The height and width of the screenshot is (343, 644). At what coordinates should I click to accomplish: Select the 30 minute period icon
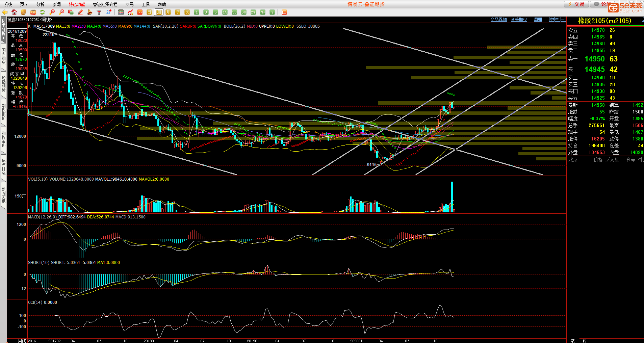[234, 12]
